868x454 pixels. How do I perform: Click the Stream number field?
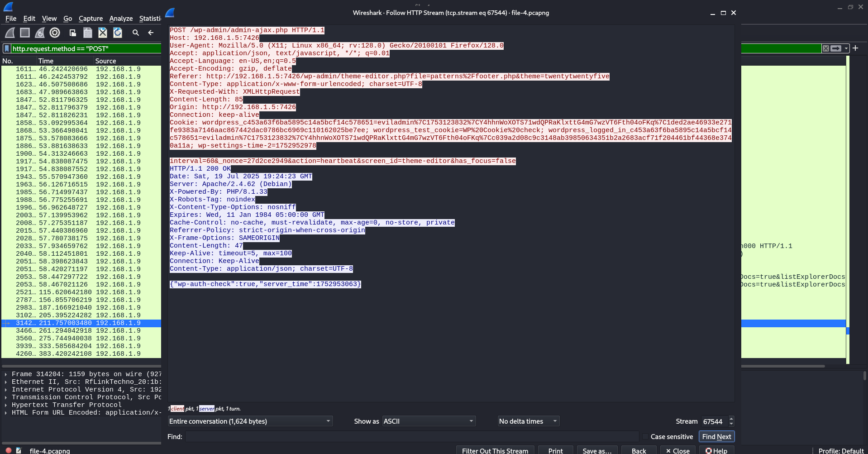(715, 421)
